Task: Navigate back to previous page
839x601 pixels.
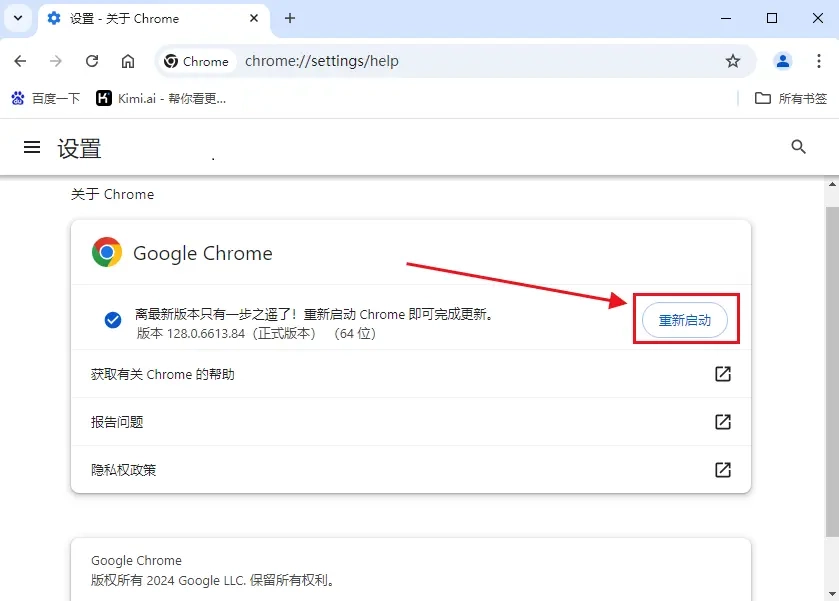Action: [20, 61]
